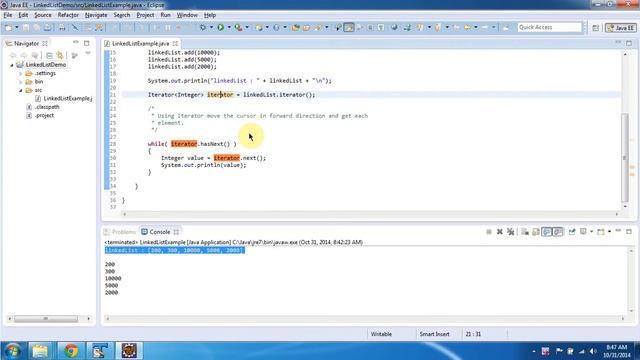
Task: Click the editor vertical scrollbar
Action: coord(625,157)
